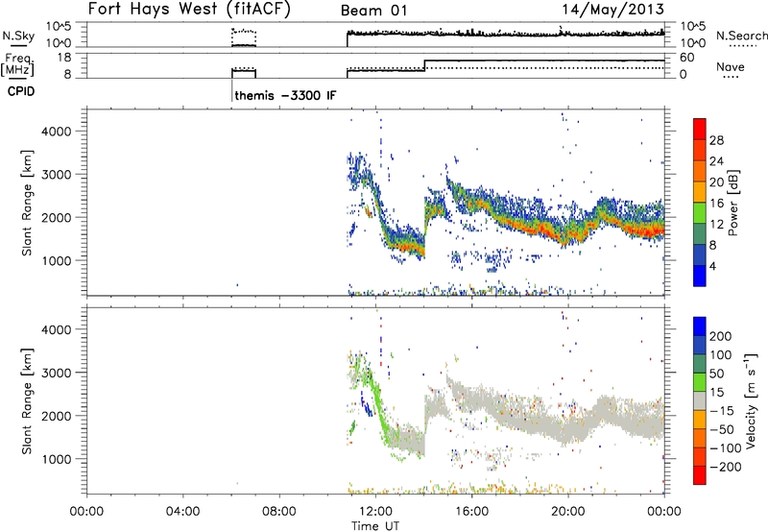
Task: Click the '1000' tick in the power panel
Action: tap(57, 260)
